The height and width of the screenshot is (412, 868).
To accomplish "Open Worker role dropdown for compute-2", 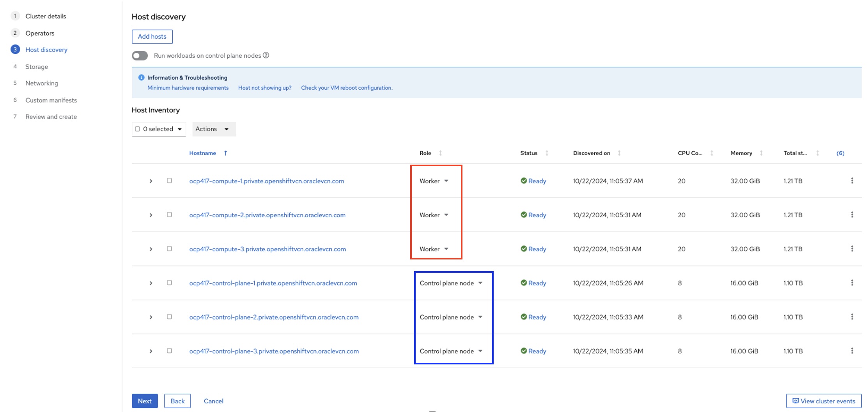I will (434, 215).
